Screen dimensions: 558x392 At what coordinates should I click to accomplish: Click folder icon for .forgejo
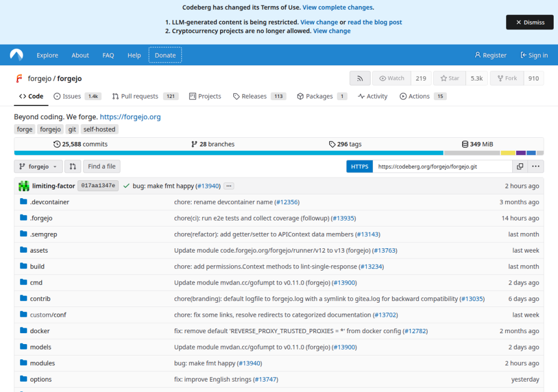pos(24,218)
